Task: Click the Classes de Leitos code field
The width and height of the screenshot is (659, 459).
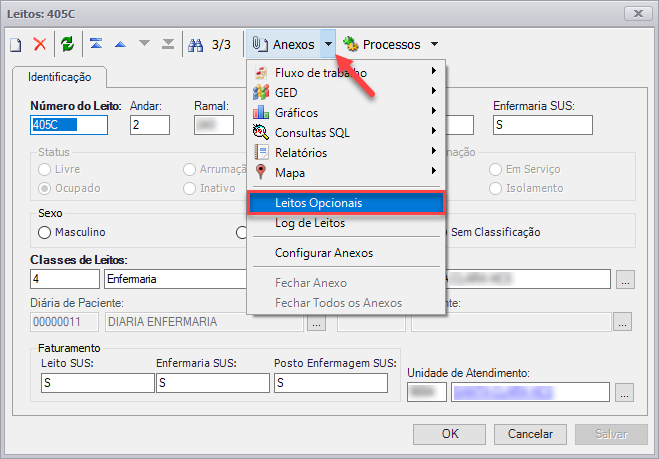Action: pos(65,279)
